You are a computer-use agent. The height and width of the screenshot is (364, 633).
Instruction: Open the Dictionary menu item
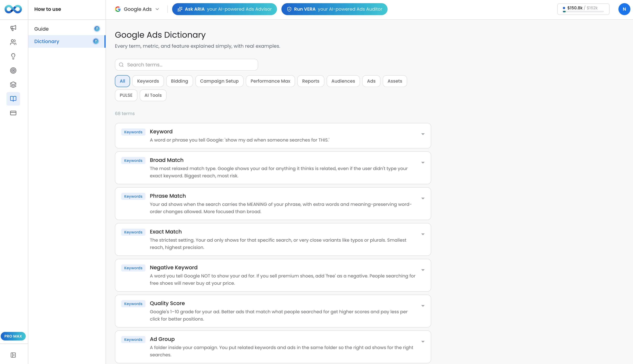pyautogui.click(x=67, y=41)
